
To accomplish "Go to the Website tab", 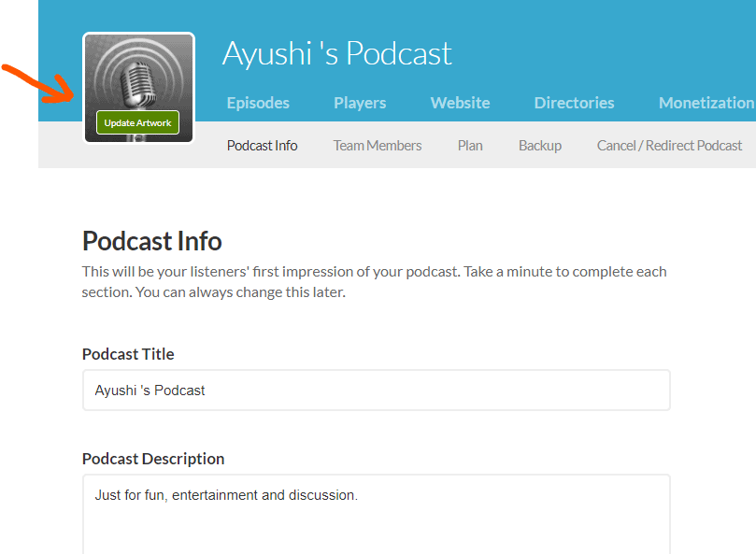I will click(460, 103).
